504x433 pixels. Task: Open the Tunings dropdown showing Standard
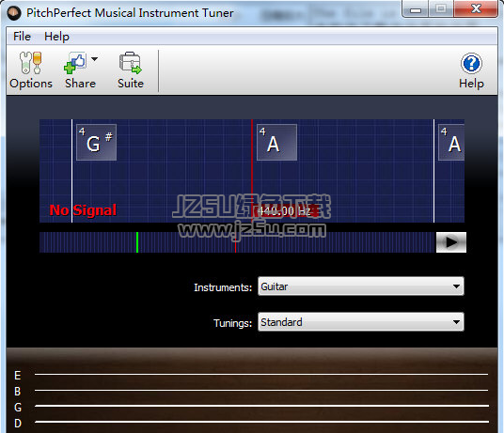(361, 322)
